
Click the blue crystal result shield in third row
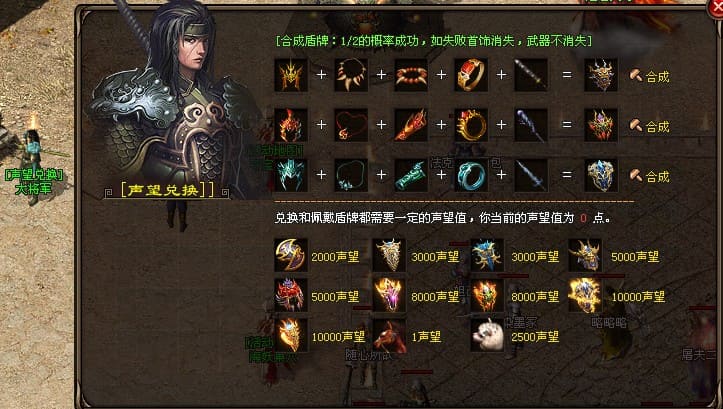[x=601, y=175]
